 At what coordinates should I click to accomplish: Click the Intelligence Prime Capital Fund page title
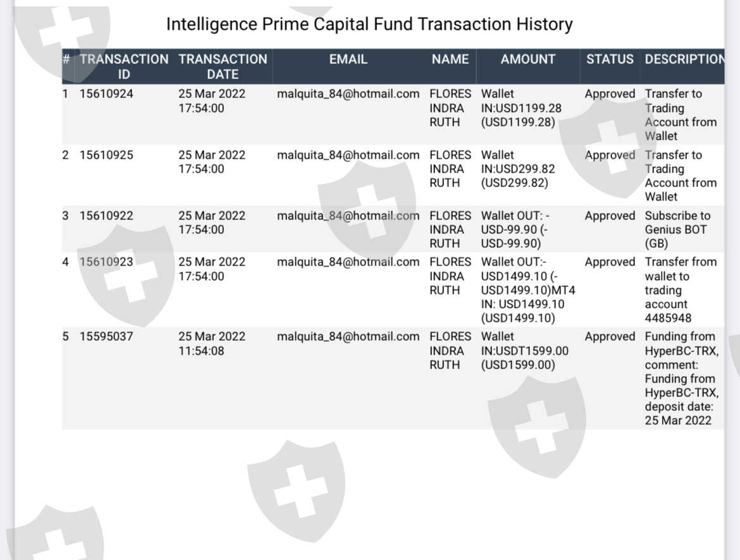tap(369, 24)
